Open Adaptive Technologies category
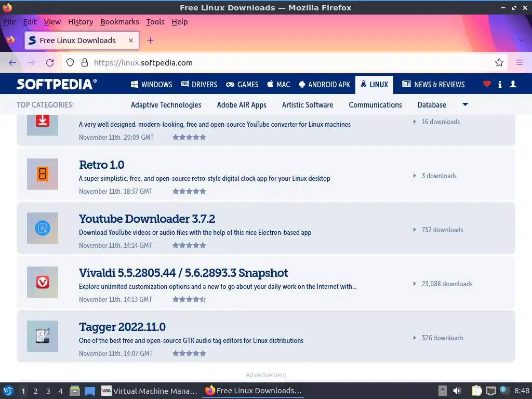 [166, 105]
